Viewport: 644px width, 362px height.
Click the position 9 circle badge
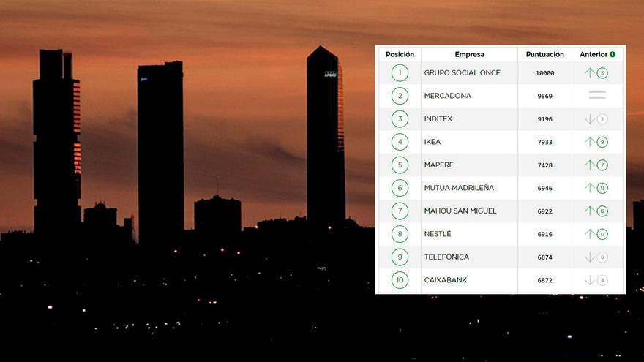[400, 257]
